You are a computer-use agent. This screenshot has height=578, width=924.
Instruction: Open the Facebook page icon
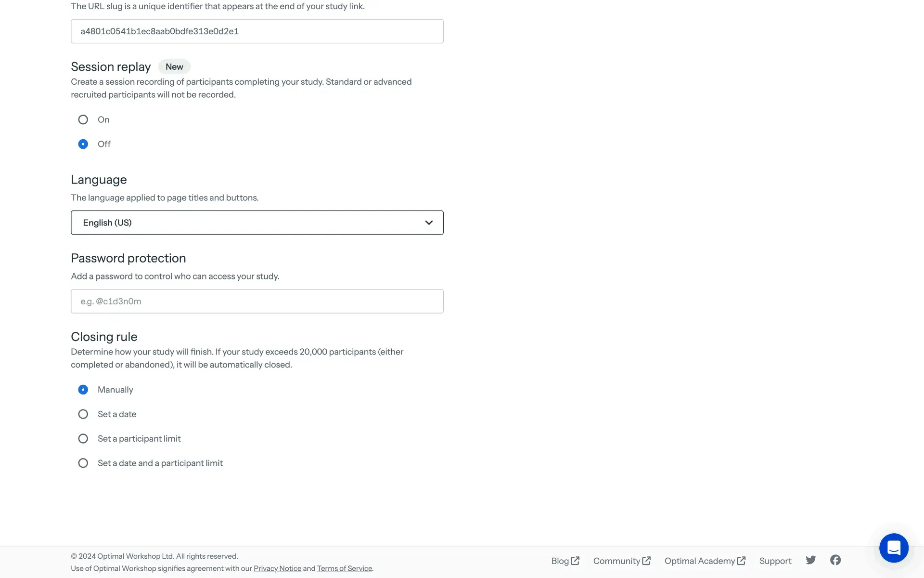click(x=835, y=560)
